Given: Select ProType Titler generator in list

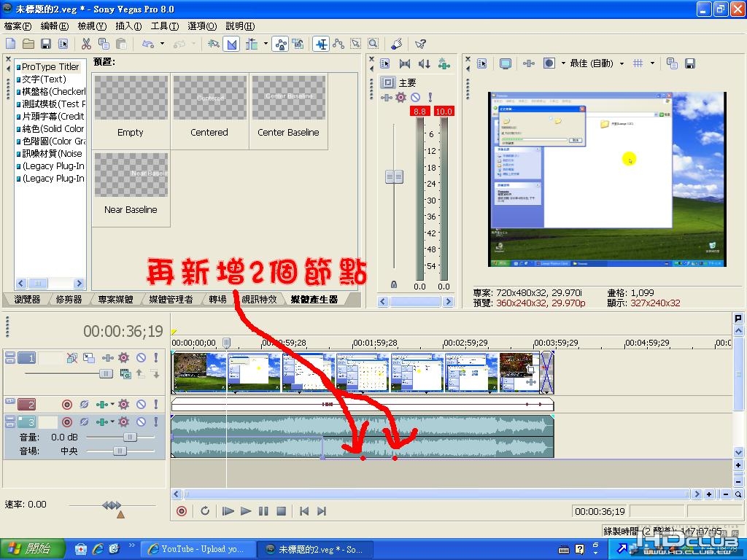Looking at the screenshot, I should pyautogui.click(x=50, y=66).
